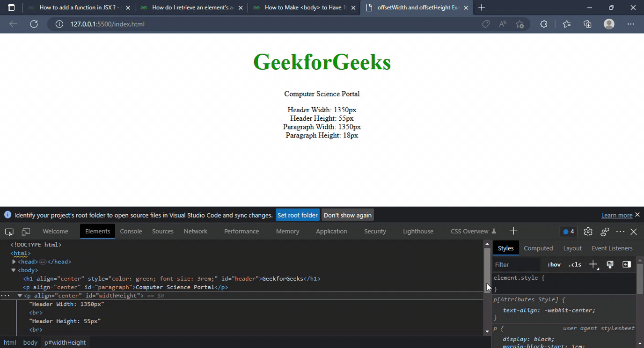Collapse the widthHeight paragraph node
Viewport: 644px width, 348px height.
[19, 295]
